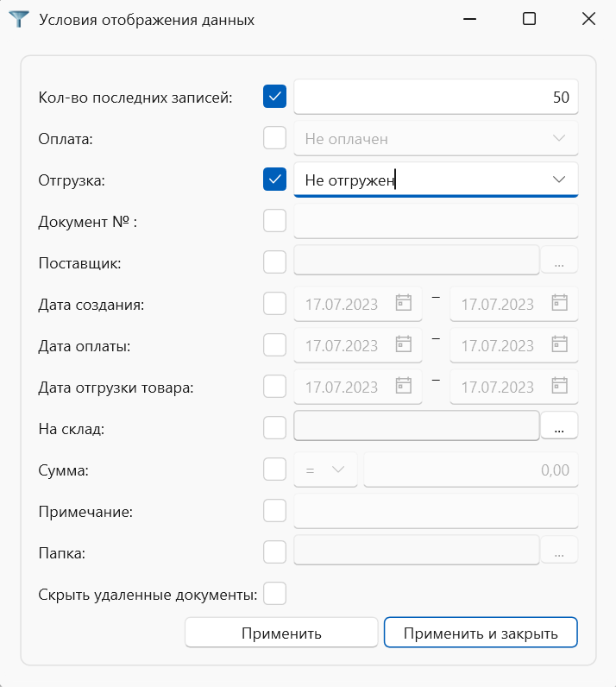Click the Папка text field
This screenshot has width=616, height=687.
coord(417,550)
